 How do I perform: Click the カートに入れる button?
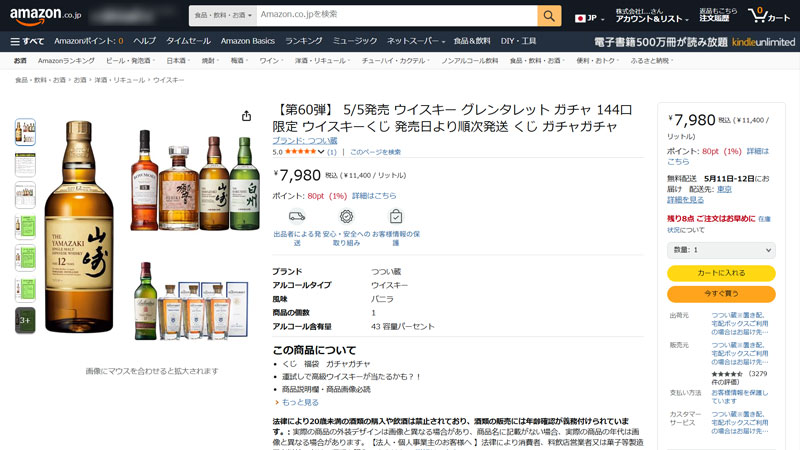click(x=721, y=273)
